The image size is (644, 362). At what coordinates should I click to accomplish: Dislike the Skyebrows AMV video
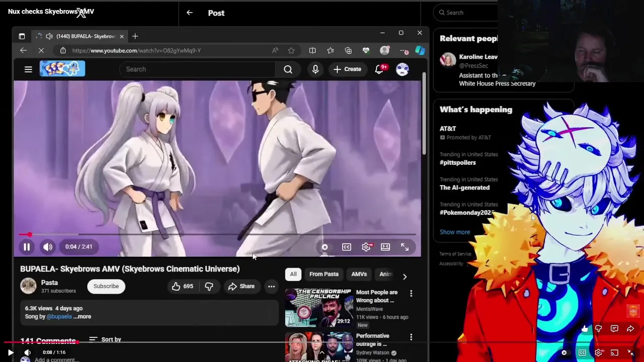[x=209, y=286]
